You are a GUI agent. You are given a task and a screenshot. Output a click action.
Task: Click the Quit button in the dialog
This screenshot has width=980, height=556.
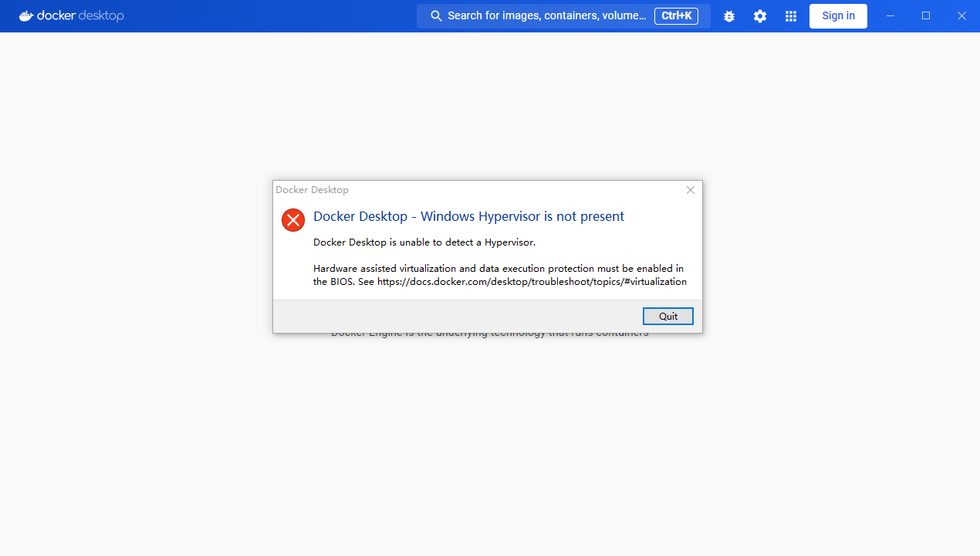click(x=668, y=316)
